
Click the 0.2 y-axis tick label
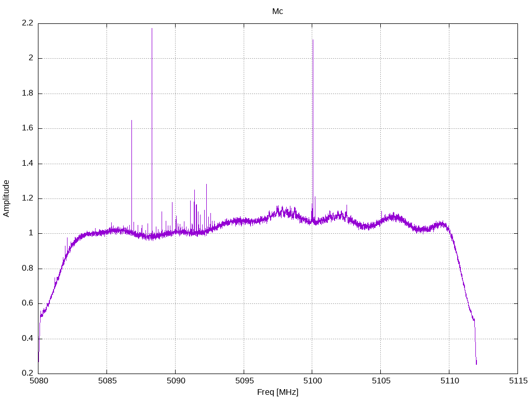(x=28, y=373)
